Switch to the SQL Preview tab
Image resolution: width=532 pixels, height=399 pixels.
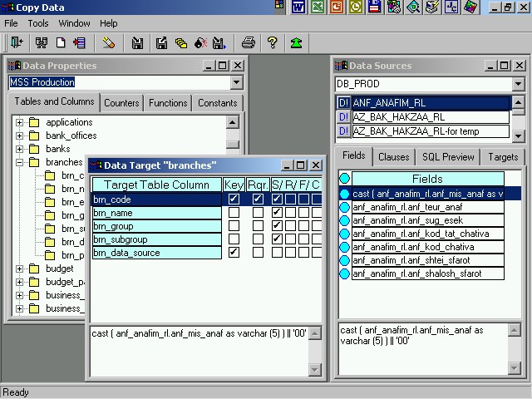click(448, 156)
